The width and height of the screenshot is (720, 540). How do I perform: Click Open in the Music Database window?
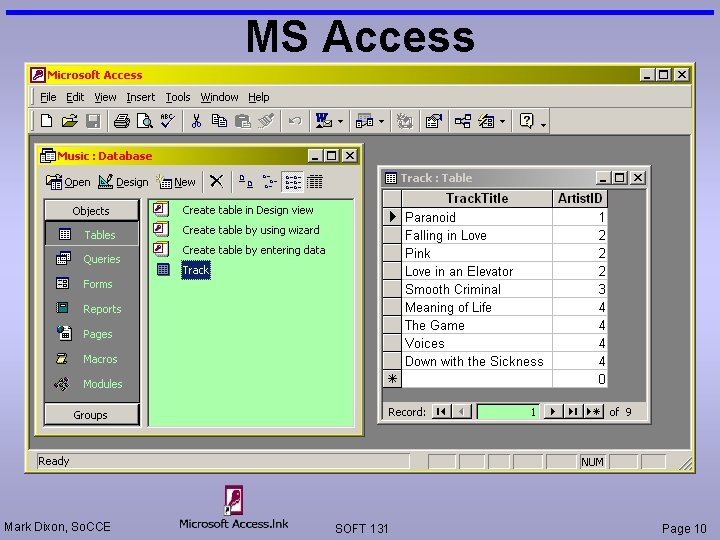tap(68, 182)
